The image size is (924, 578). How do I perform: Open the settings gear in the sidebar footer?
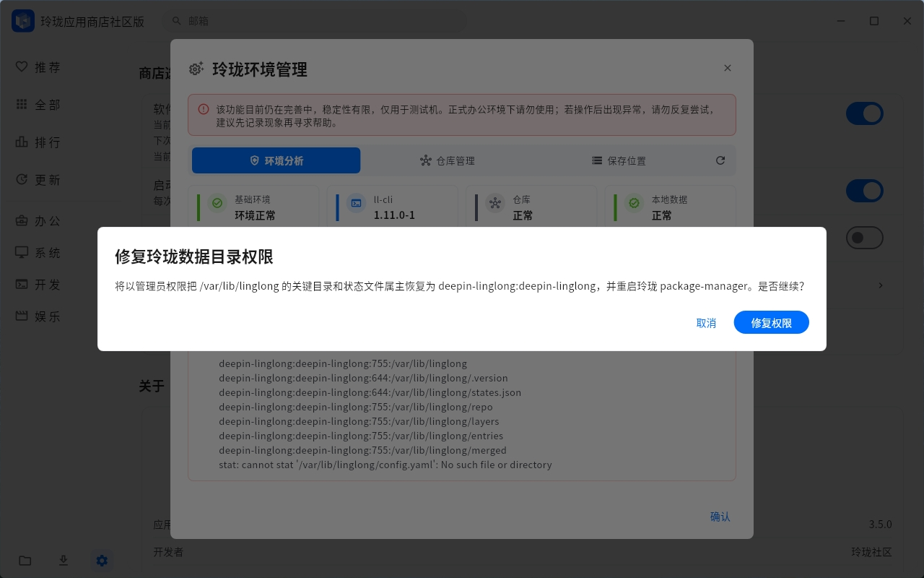tap(102, 561)
